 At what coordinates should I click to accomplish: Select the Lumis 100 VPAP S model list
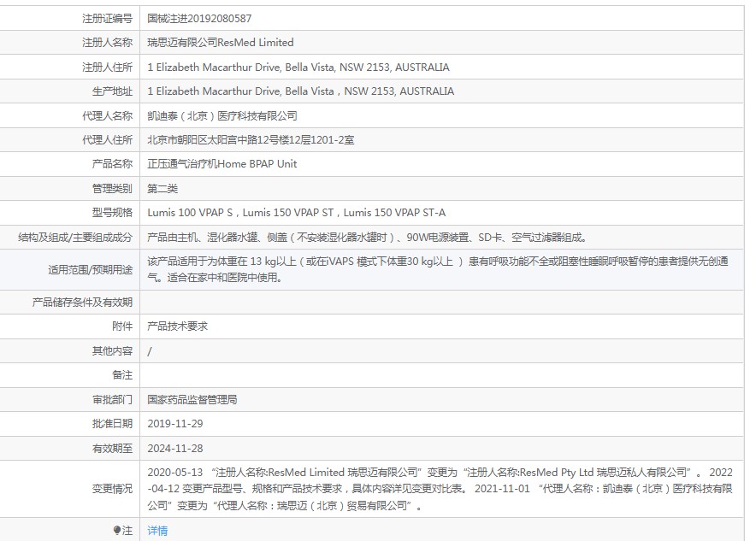297,213
